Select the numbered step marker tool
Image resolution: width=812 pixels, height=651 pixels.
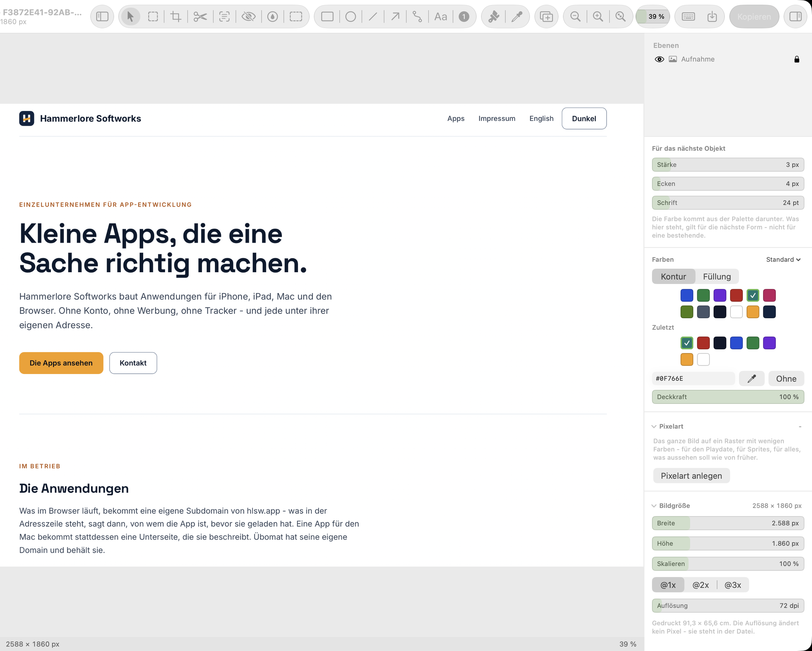pos(464,17)
